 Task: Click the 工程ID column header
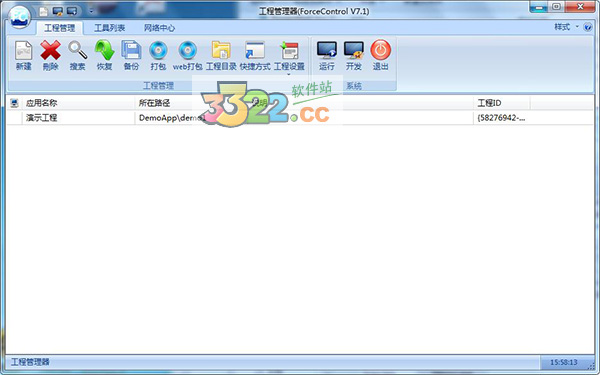[502, 103]
